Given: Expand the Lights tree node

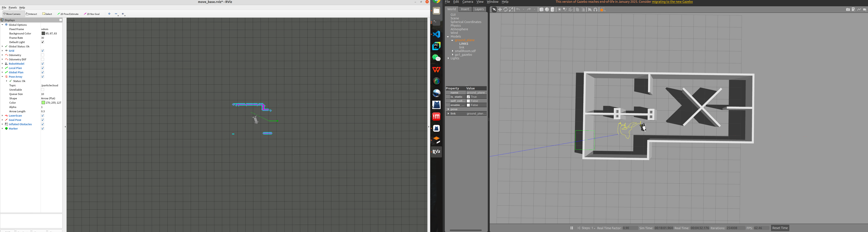Looking at the screenshot, I should click(448, 58).
